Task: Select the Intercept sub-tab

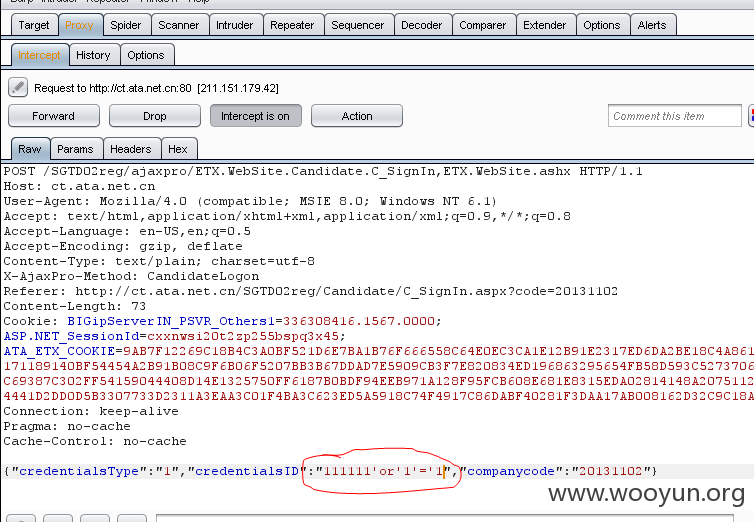Action: coord(39,55)
